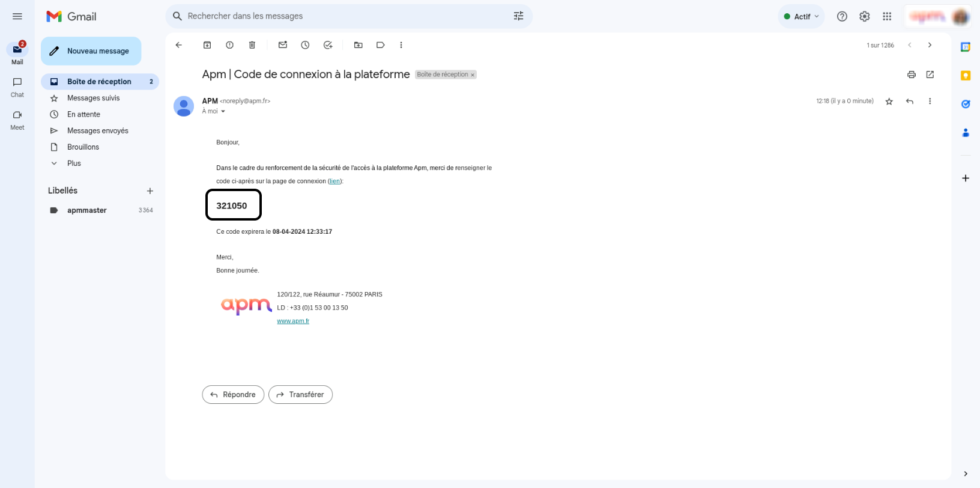
Task: Snooze the message with clock icon
Action: pyautogui.click(x=305, y=45)
